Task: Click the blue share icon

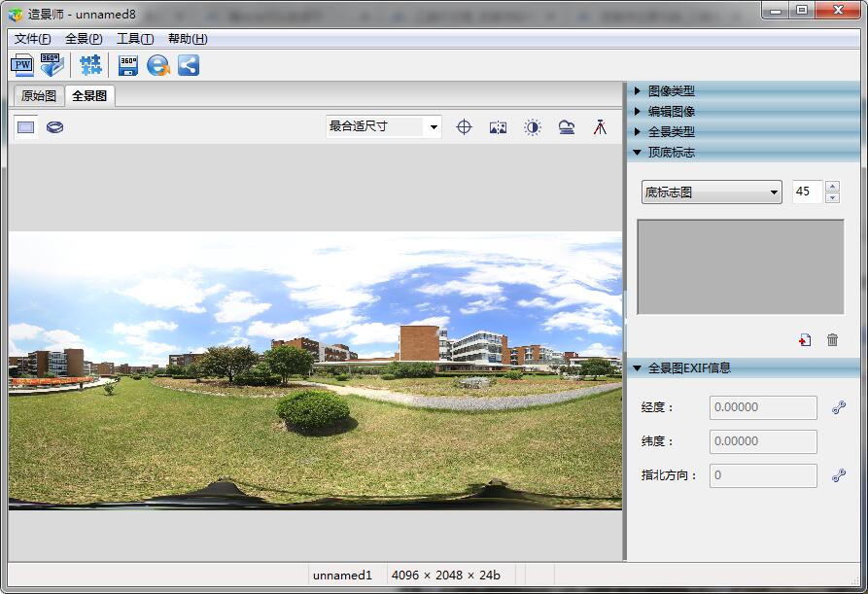Action: pos(189,65)
